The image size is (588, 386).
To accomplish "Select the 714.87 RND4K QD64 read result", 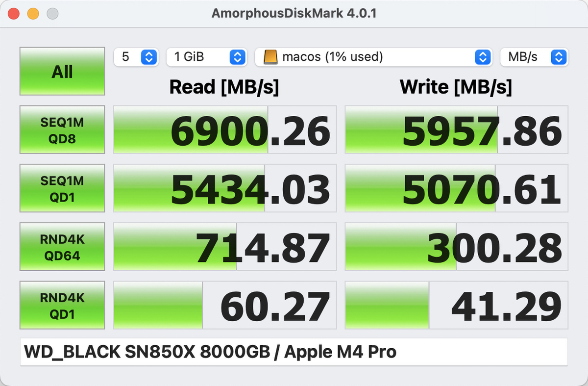I will pos(225,247).
